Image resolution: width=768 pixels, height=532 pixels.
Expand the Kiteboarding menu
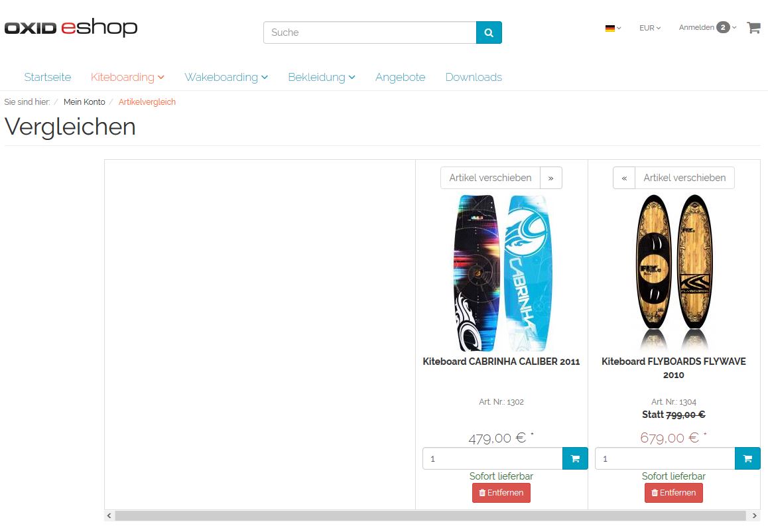click(x=127, y=78)
